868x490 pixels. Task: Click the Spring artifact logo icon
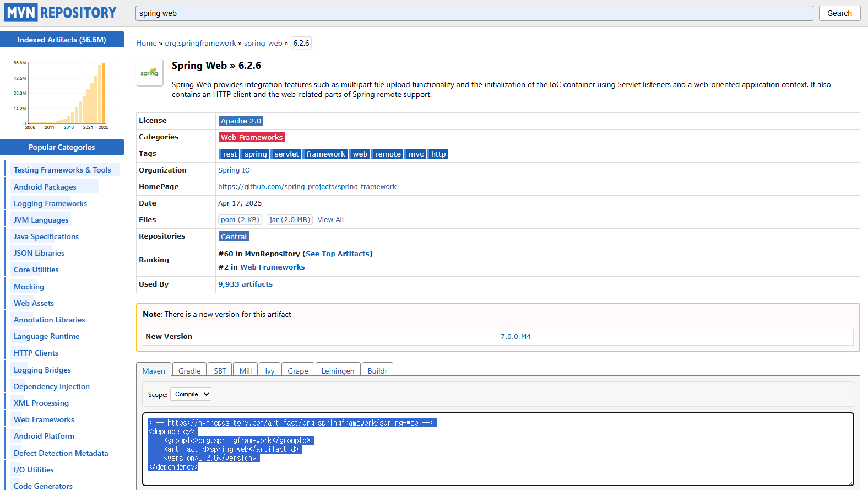coord(149,72)
